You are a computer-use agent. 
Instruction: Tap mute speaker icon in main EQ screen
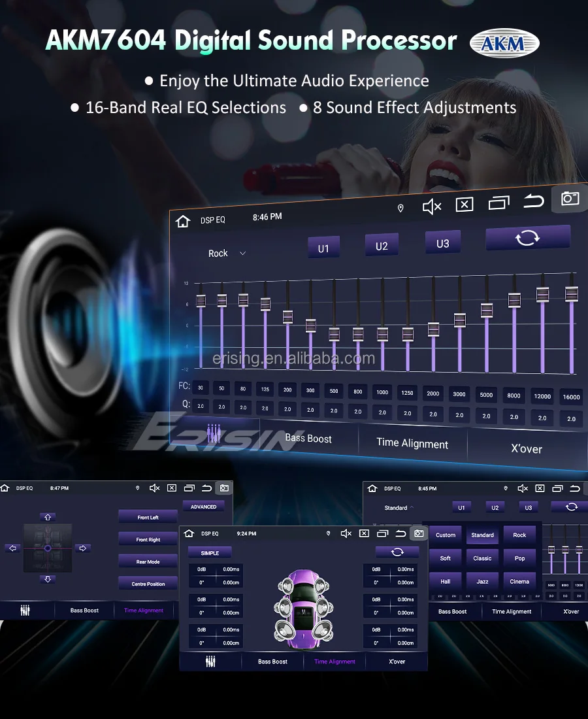point(431,207)
